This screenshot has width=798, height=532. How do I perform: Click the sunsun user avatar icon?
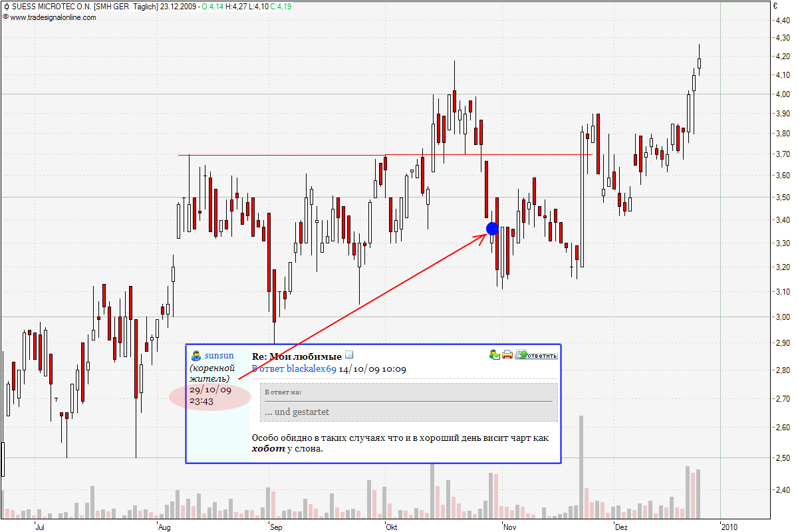[196, 356]
